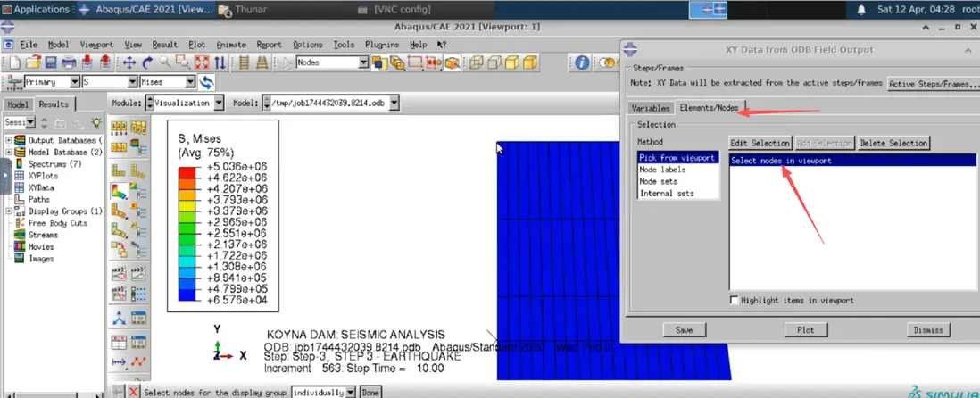The height and width of the screenshot is (398, 980).
Task: Switch to the Variables tab
Action: pyautogui.click(x=651, y=107)
